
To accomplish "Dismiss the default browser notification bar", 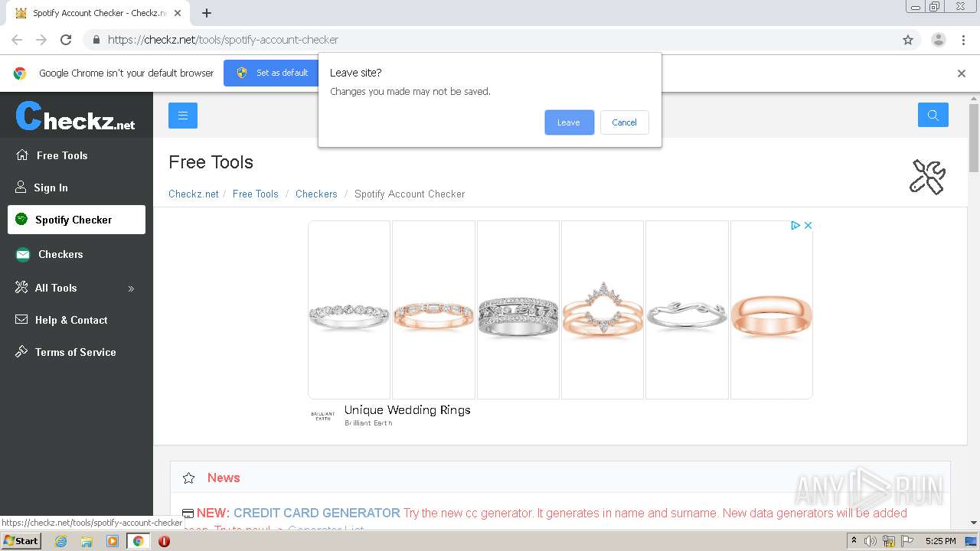I will tap(962, 73).
